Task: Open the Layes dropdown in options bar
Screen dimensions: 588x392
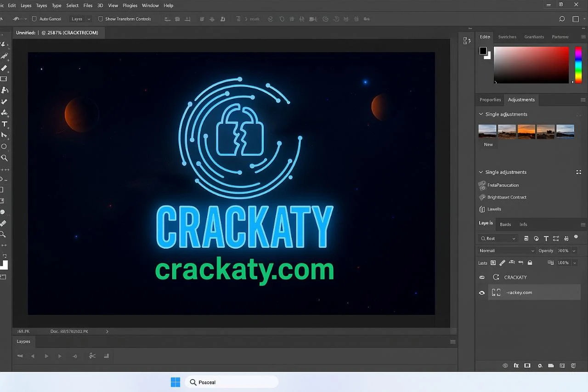Action: [81, 19]
